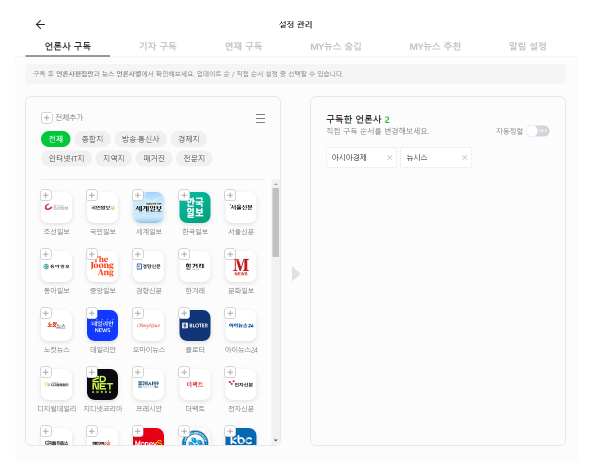Click the red Money logo tile
The height and width of the screenshot is (475, 593).
click(x=149, y=437)
